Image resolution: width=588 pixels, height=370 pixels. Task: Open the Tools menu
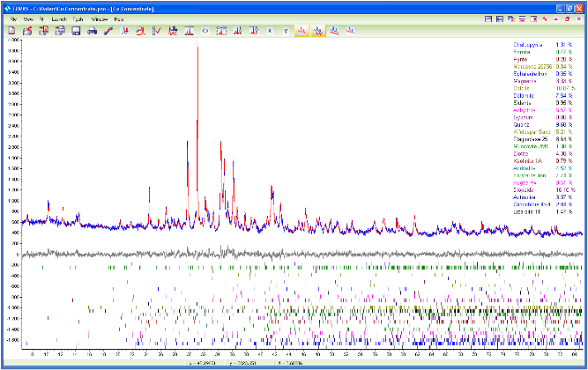78,18
